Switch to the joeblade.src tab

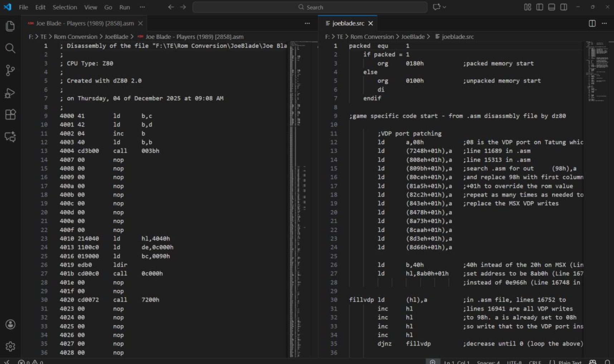click(348, 23)
